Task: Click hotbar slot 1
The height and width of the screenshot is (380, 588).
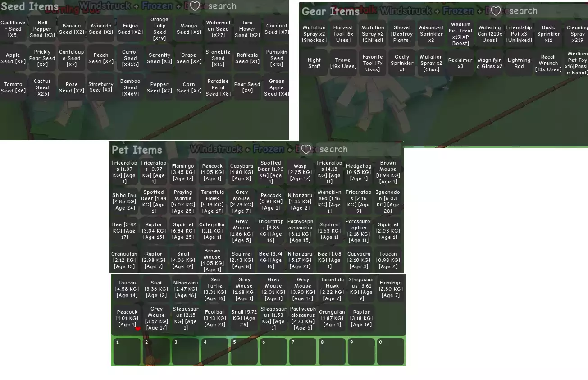Action: [x=127, y=352]
